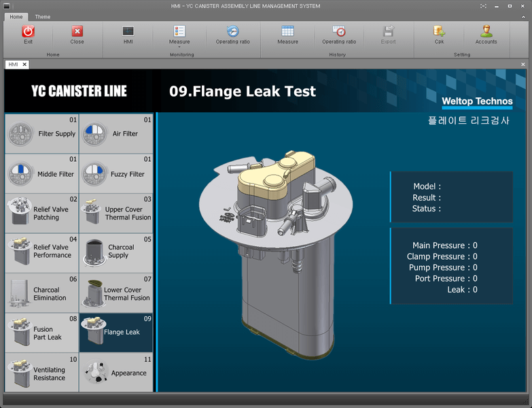Switch to the Theme ribbon tab
Screen dimensions: 532x408
click(43, 17)
